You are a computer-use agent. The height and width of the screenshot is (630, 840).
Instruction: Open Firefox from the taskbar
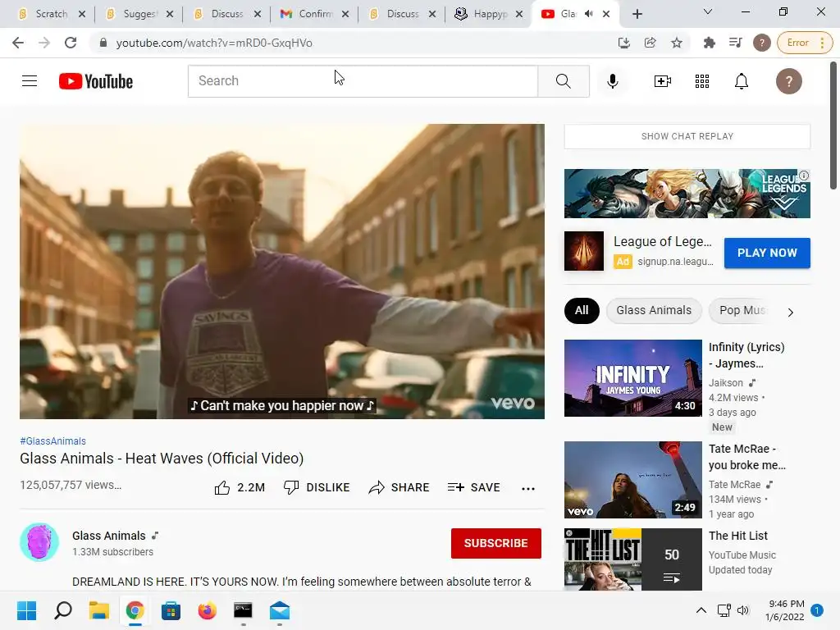[207, 610]
